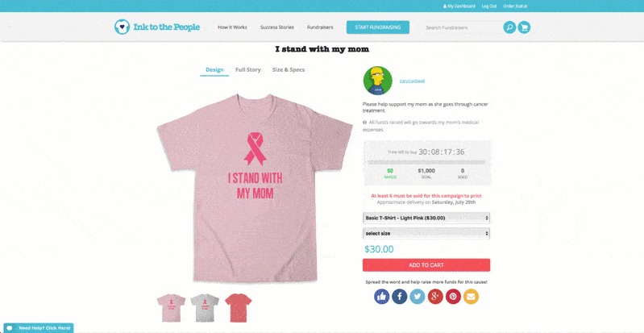Choose the red t-shirt thumbnail
Image resolution: width=644 pixels, height=333 pixels.
(239, 308)
